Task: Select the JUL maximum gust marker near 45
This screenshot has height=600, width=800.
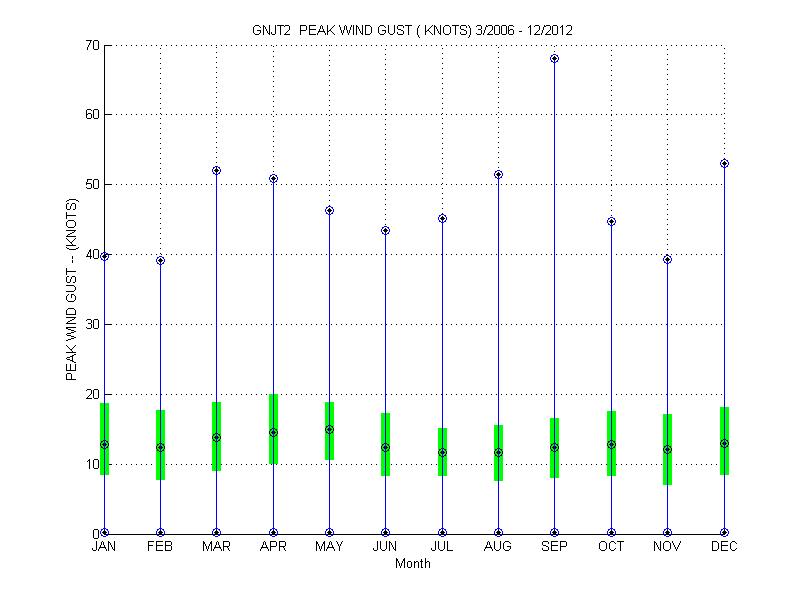Action: 442,218
